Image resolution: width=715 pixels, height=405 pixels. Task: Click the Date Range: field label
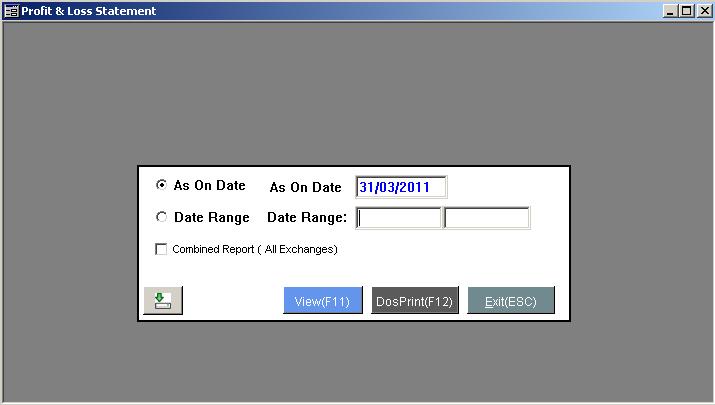coord(307,217)
